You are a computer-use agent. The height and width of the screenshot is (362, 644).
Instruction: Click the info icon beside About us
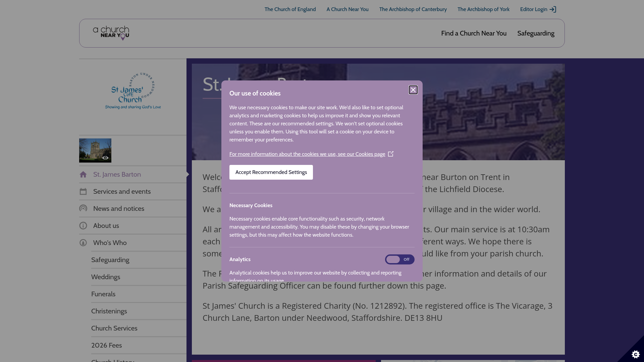coord(83,226)
